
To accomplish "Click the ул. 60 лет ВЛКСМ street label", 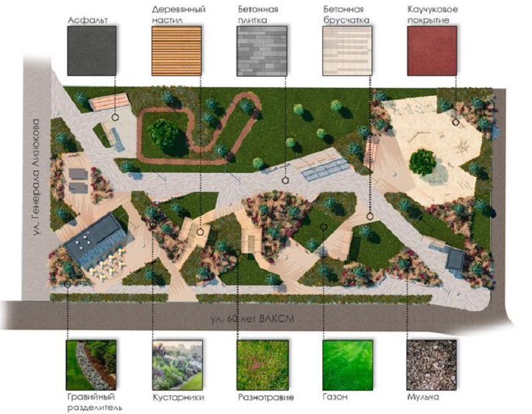I will tap(252, 319).
